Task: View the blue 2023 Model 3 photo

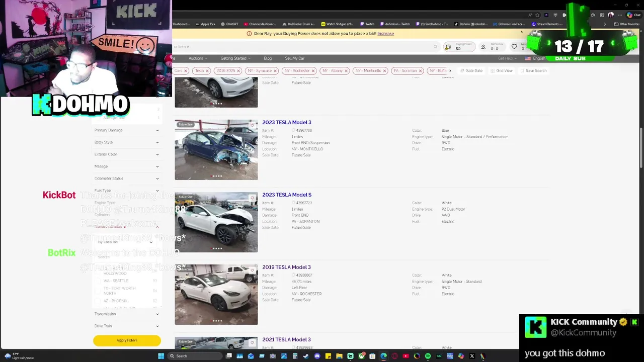Action: [x=216, y=150]
